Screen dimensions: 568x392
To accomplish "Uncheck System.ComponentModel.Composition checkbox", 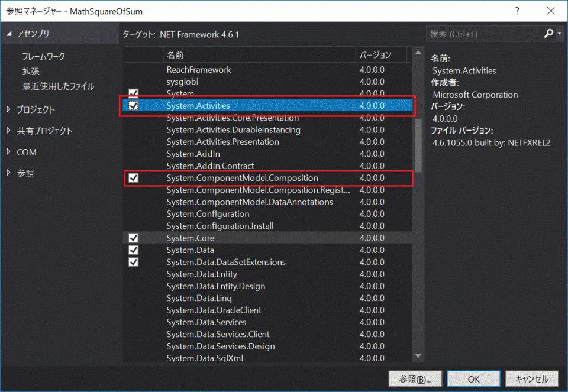I will [133, 178].
